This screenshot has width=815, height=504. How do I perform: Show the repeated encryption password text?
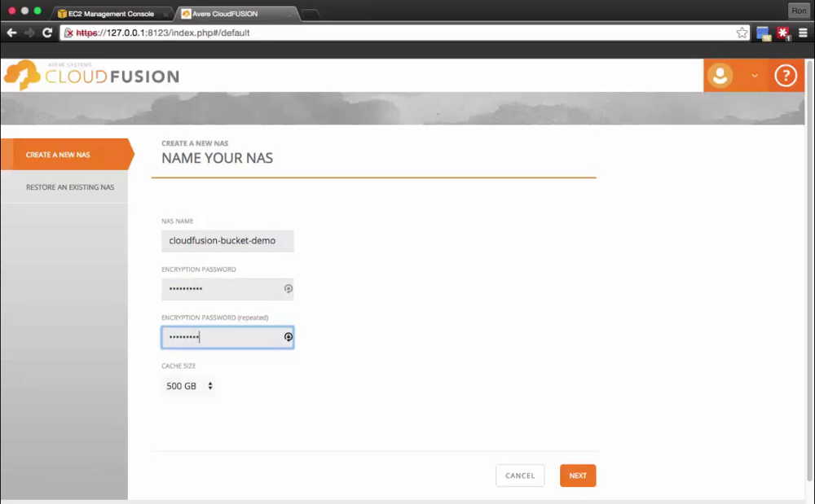pyautogui.click(x=288, y=336)
